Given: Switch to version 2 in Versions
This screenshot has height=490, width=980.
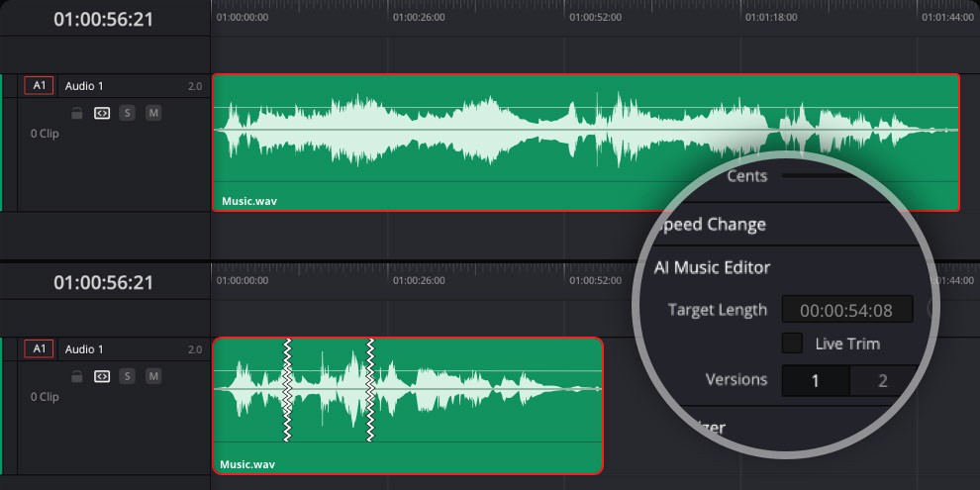Looking at the screenshot, I should click(881, 380).
